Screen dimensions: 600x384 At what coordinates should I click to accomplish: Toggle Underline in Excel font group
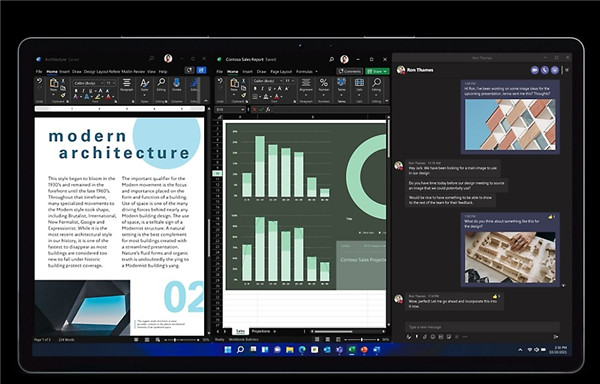click(x=269, y=88)
